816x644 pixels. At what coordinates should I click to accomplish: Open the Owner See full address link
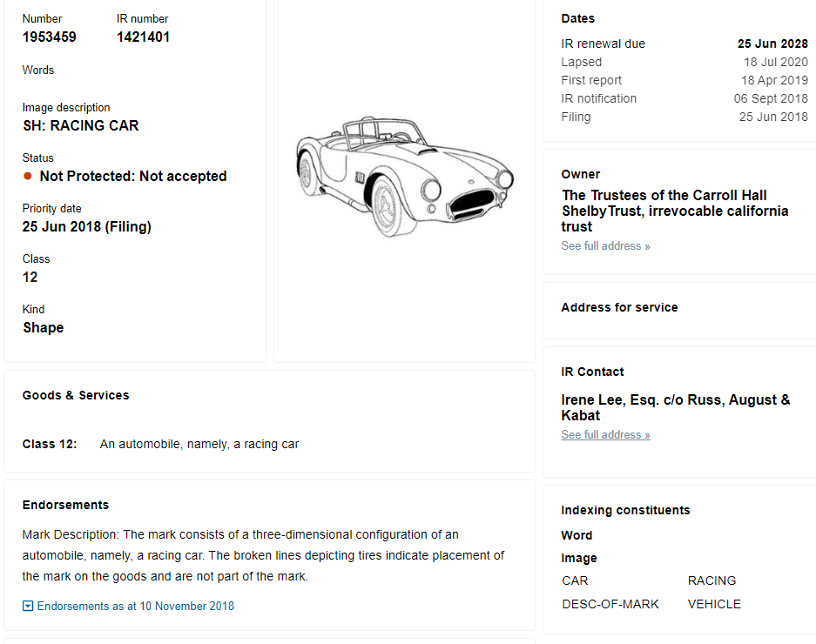605,246
